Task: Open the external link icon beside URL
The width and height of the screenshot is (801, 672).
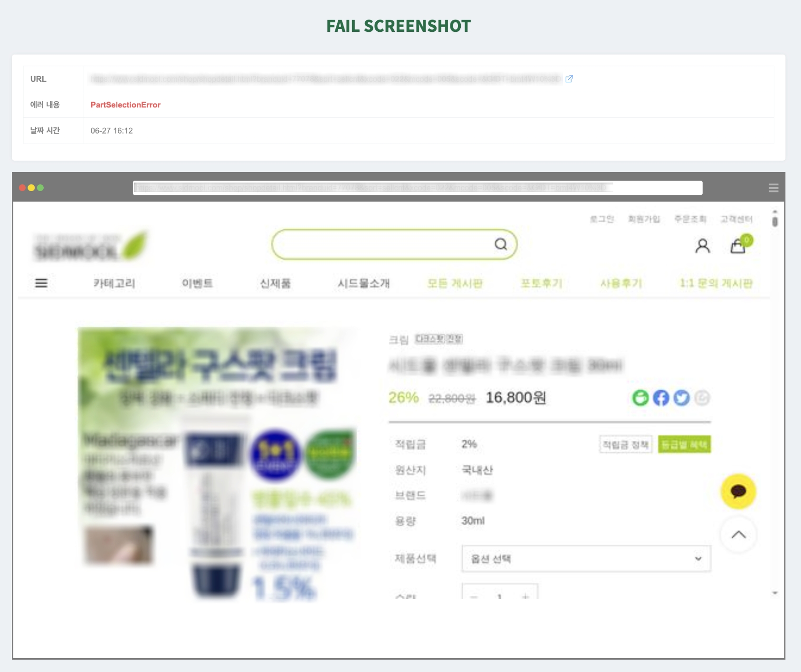Action: [569, 79]
